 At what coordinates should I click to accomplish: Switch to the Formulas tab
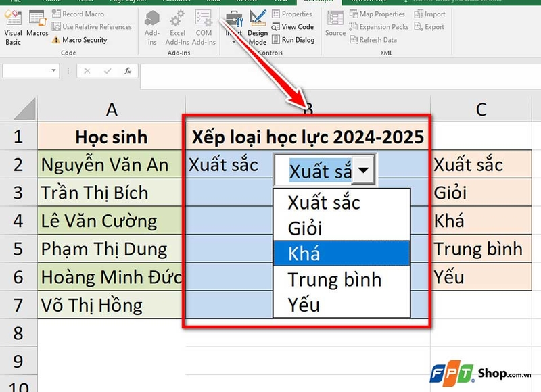coord(178,1)
